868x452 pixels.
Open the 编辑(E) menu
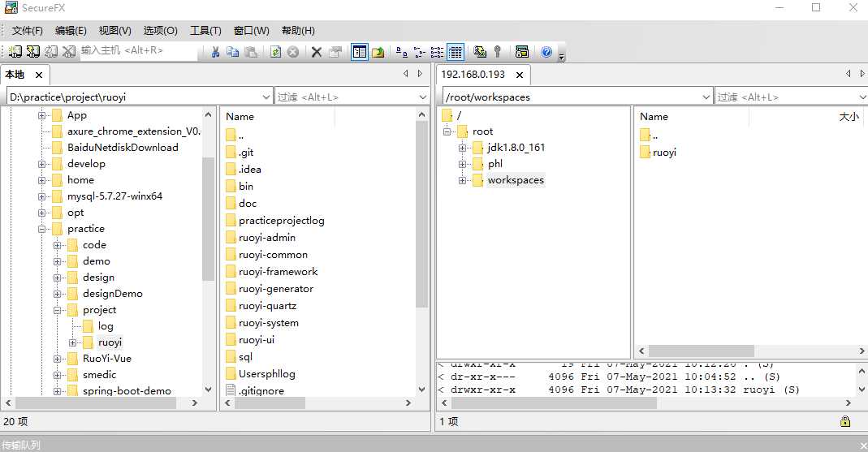coord(71,30)
